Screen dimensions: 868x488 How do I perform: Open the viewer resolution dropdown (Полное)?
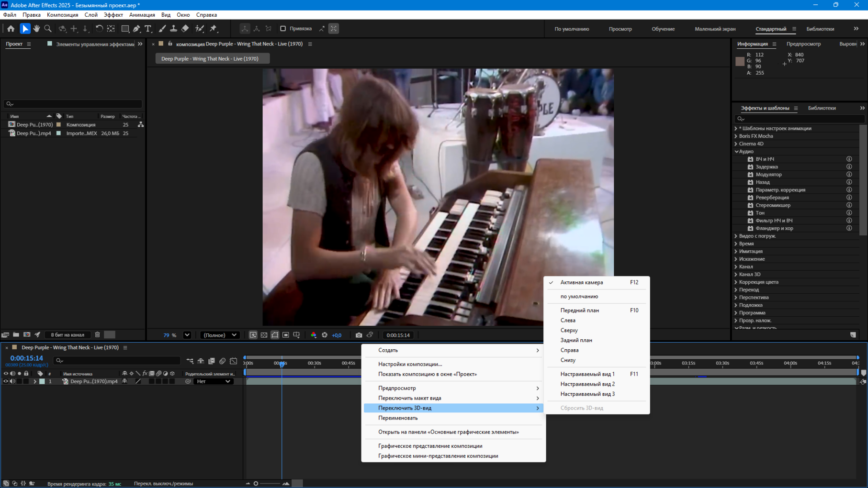pyautogui.click(x=220, y=335)
